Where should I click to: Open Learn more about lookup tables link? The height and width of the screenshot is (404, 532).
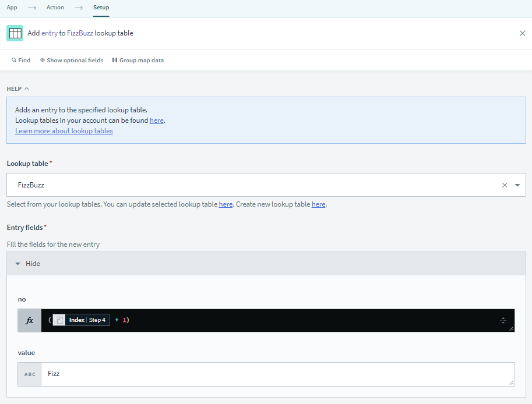[64, 131]
